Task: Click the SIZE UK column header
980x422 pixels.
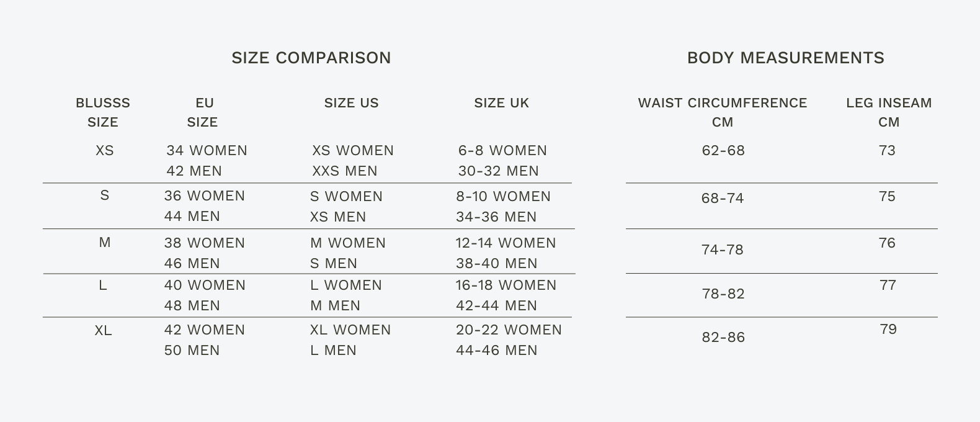Action: [501, 103]
